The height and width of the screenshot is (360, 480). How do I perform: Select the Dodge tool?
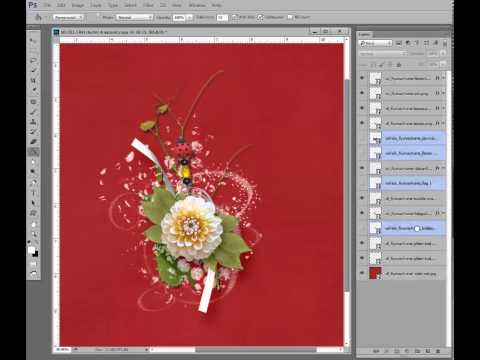tap(33, 172)
